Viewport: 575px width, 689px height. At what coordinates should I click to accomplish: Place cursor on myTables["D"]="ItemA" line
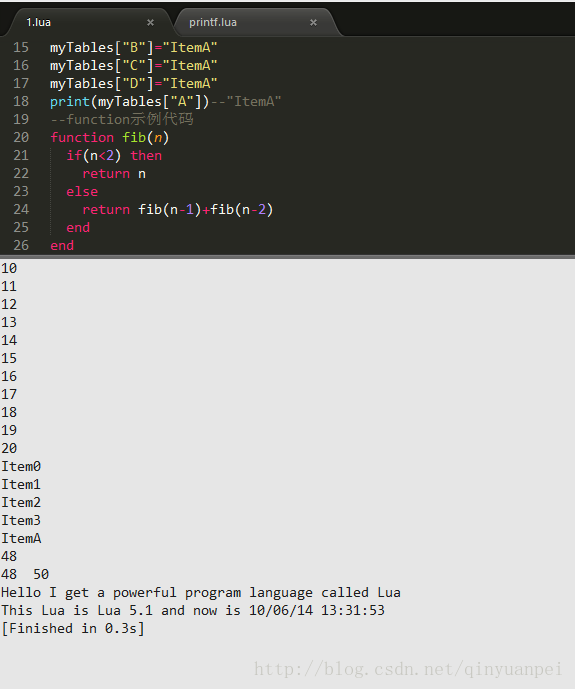click(x=134, y=83)
